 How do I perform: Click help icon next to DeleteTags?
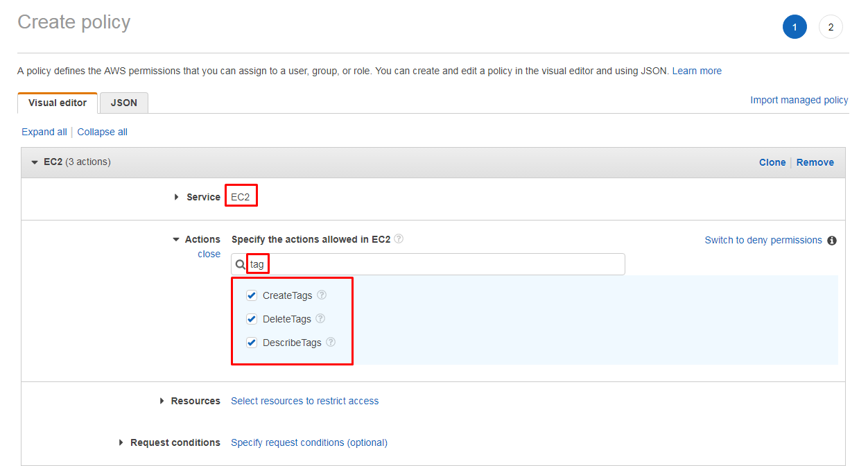coord(320,318)
